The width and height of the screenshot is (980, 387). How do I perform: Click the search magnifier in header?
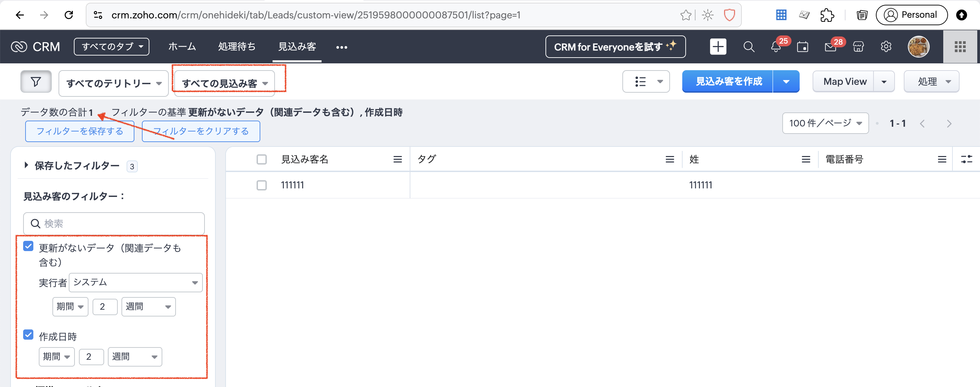coord(748,47)
